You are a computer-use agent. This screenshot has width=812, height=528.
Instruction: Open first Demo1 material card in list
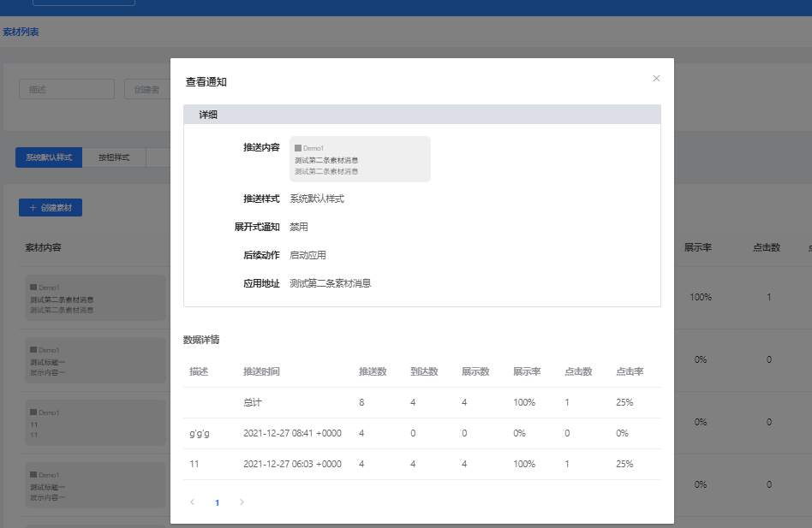pyautogui.click(x=94, y=298)
